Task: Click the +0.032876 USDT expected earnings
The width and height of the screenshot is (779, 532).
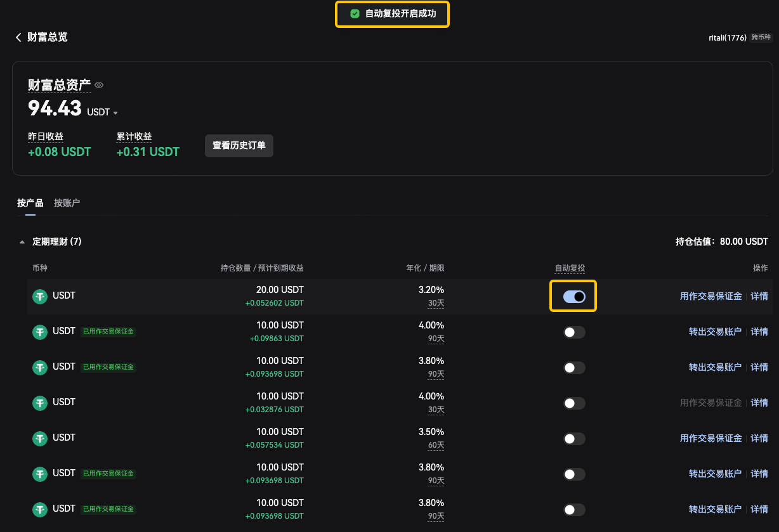Action: (275, 410)
